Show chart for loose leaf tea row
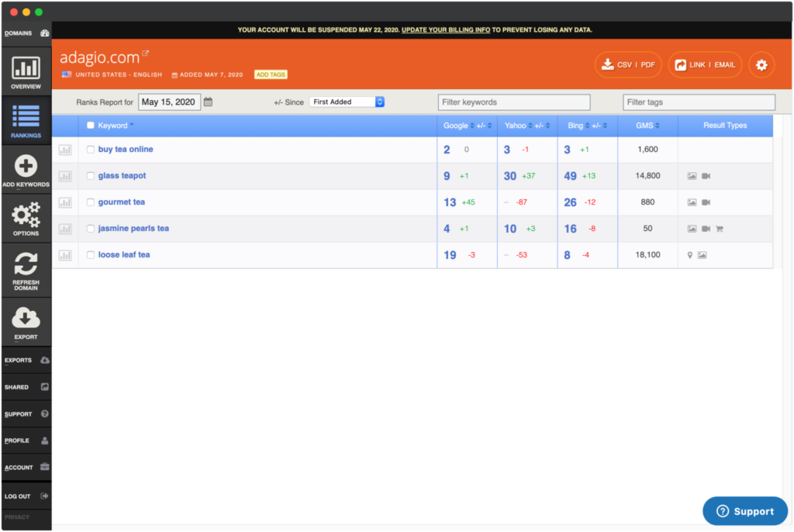The height and width of the screenshot is (532, 794). (x=65, y=255)
